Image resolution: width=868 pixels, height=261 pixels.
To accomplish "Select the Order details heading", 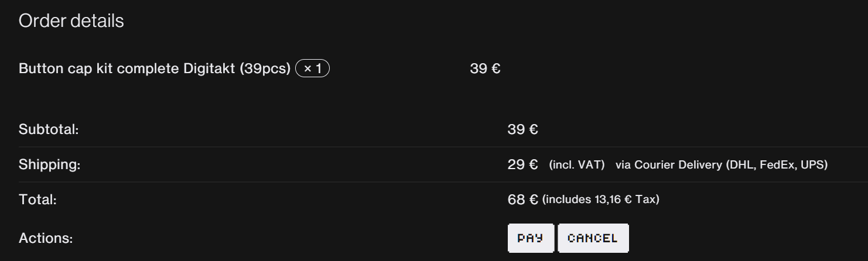I will 71,21.
